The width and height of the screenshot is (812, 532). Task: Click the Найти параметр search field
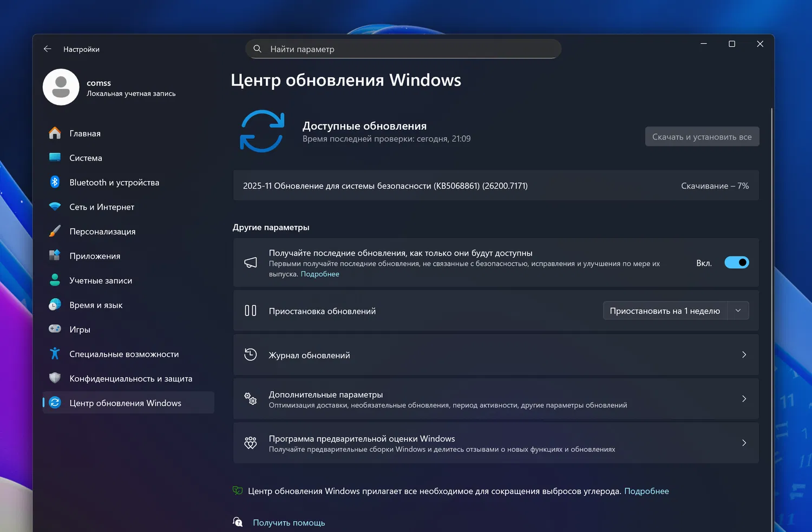coord(403,49)
